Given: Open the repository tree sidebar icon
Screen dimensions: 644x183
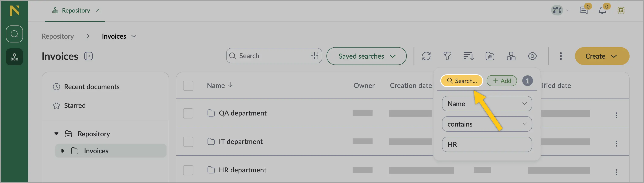Looking at the screenshot, I should (x=14, y=57).
